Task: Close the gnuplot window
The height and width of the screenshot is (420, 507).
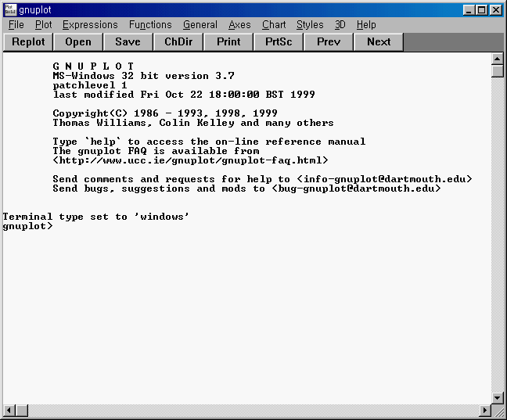Action: point(496,10)
